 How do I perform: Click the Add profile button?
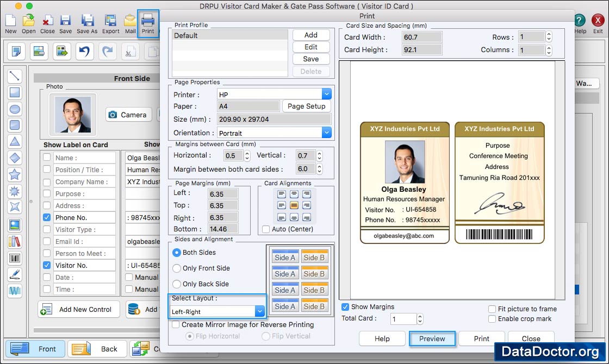coord(310,35)
